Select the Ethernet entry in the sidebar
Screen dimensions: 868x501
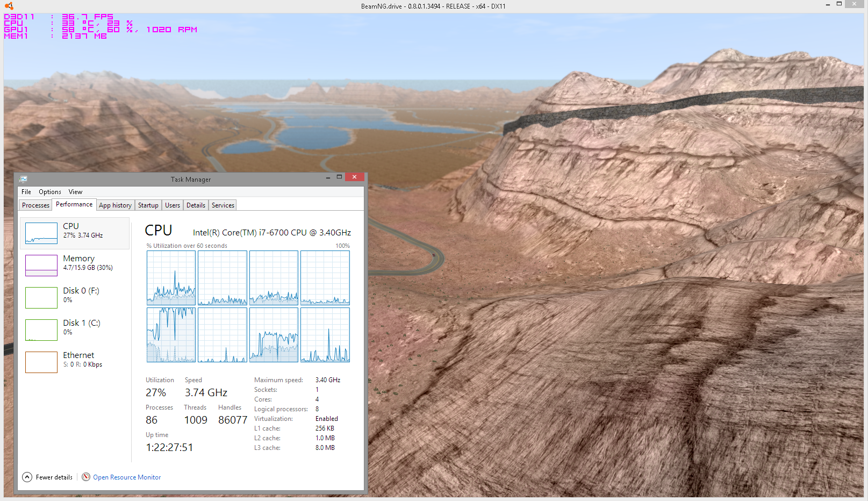[75, 362]
